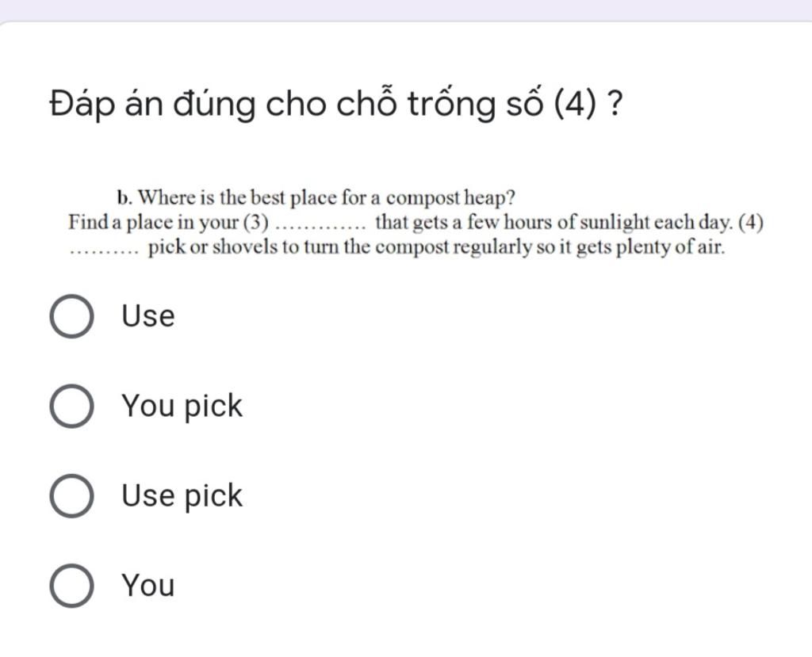Image resolution: width=812 pixels, height=657 pixels.
Task: Click the phrase "compost heap?" in the heading
Action: 450,199
